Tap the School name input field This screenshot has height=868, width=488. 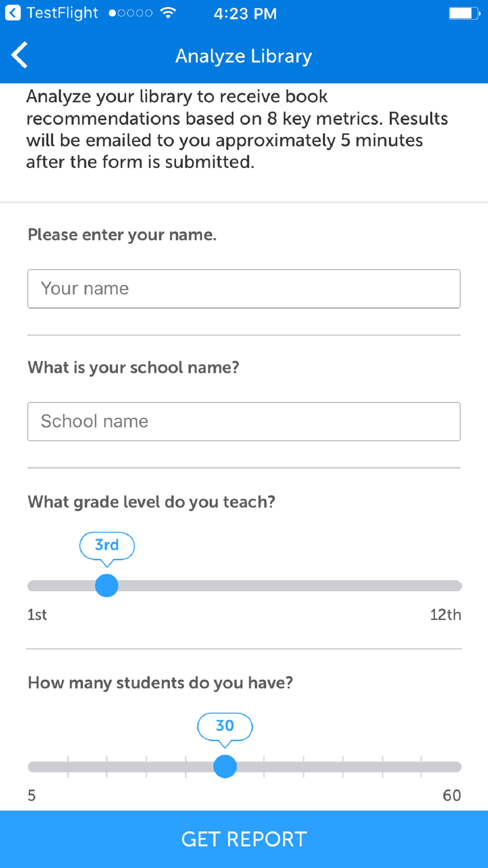(244, 421)
